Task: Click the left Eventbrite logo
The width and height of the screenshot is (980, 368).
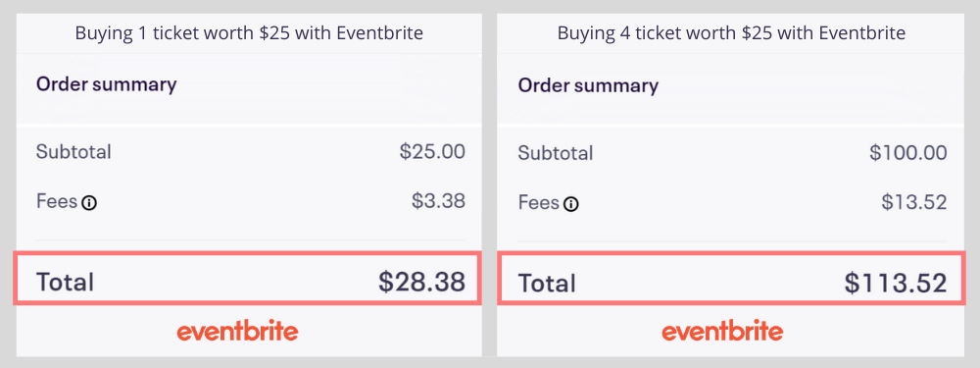Action: coord(237,331)
